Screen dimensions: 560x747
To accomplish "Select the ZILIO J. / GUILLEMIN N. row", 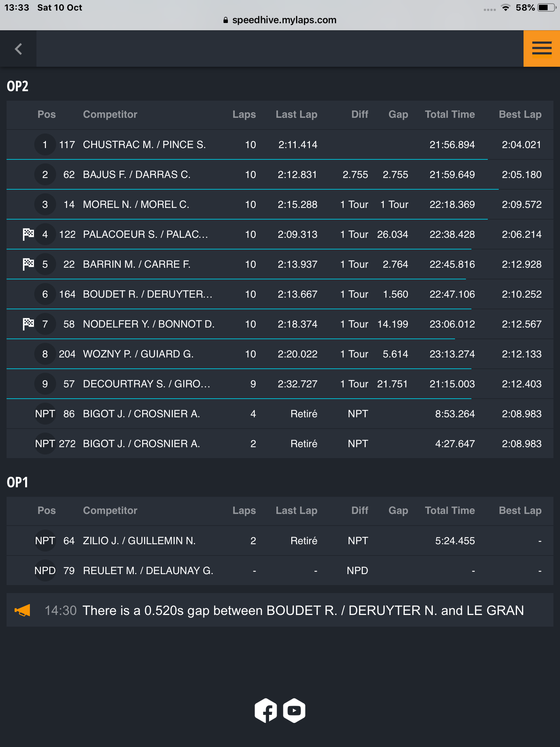I will tap(280, 541).
